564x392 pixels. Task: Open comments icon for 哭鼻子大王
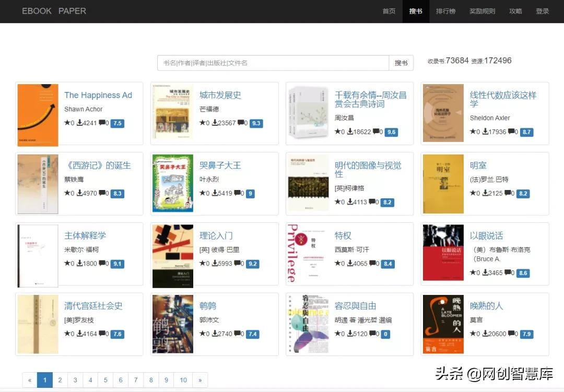238,193
